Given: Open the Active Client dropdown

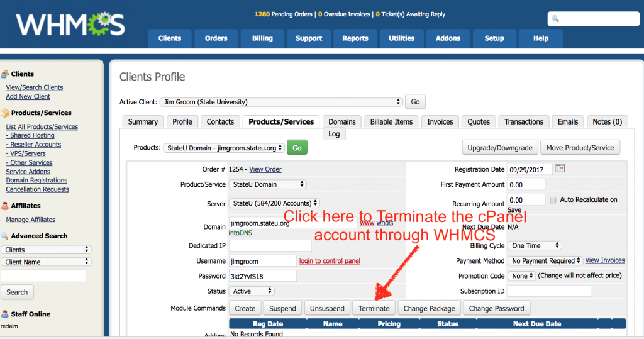Looking at the screenshot, I should tap(281, 102).
